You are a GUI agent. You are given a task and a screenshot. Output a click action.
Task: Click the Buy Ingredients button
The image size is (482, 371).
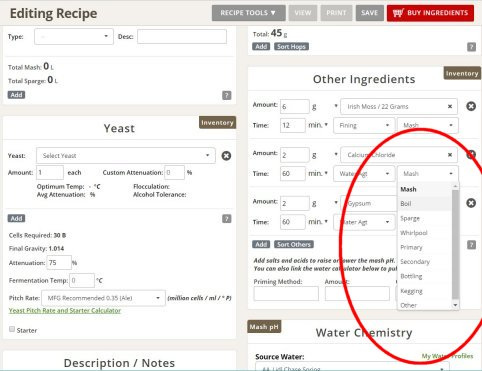point(430,13)
